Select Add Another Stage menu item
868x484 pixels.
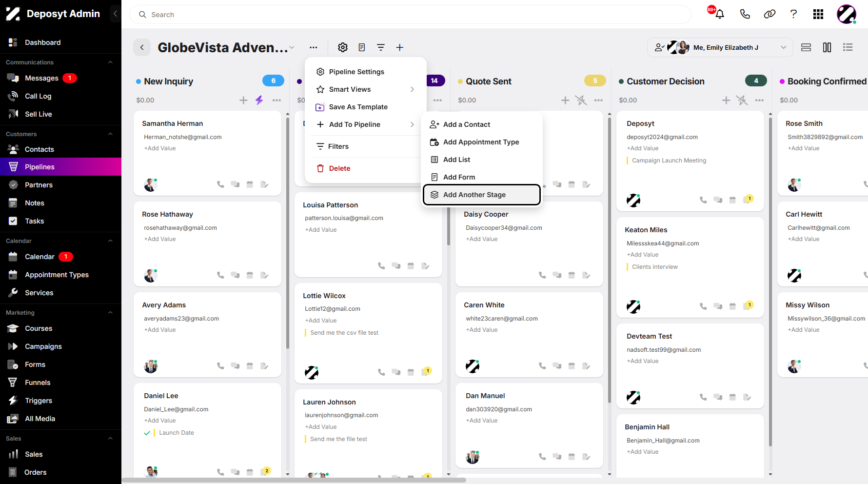482,195
